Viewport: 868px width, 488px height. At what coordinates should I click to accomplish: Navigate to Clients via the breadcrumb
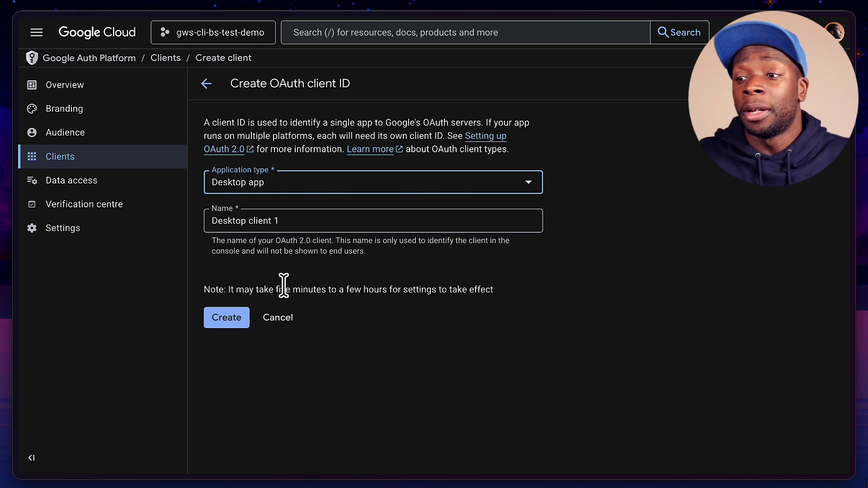pos(165,58)
